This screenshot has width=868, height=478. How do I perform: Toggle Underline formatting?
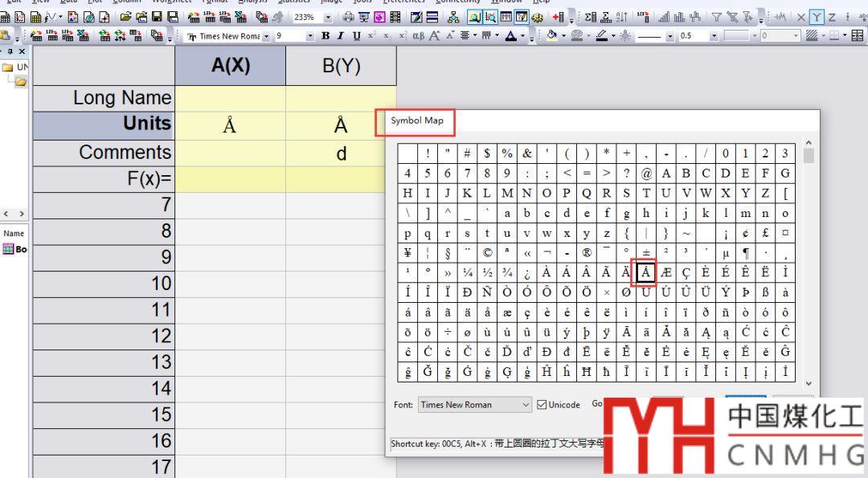(357, 36)
